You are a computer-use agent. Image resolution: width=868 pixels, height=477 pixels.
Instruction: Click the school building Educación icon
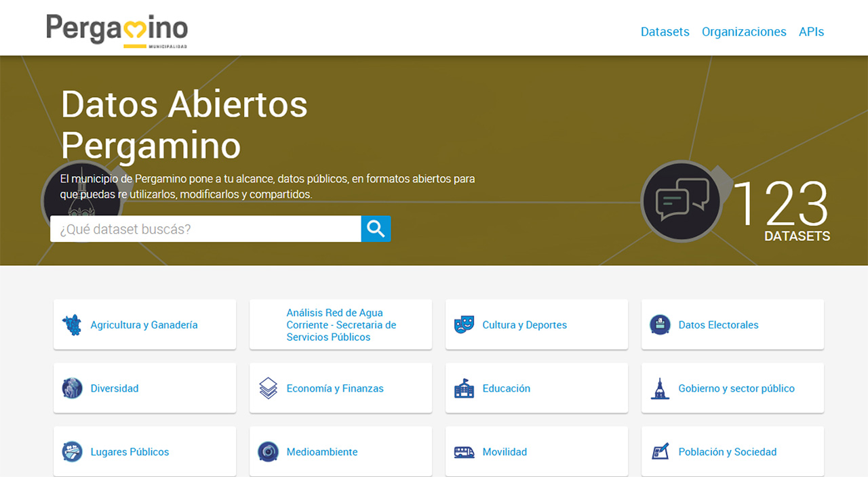pyautogui.click(x=464, y=388)
